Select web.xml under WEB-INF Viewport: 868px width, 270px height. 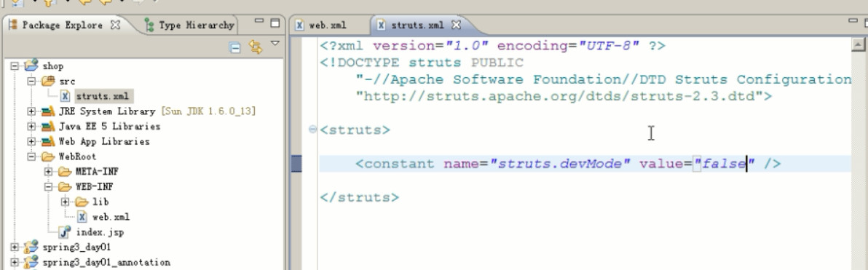(x=111, y=217)
